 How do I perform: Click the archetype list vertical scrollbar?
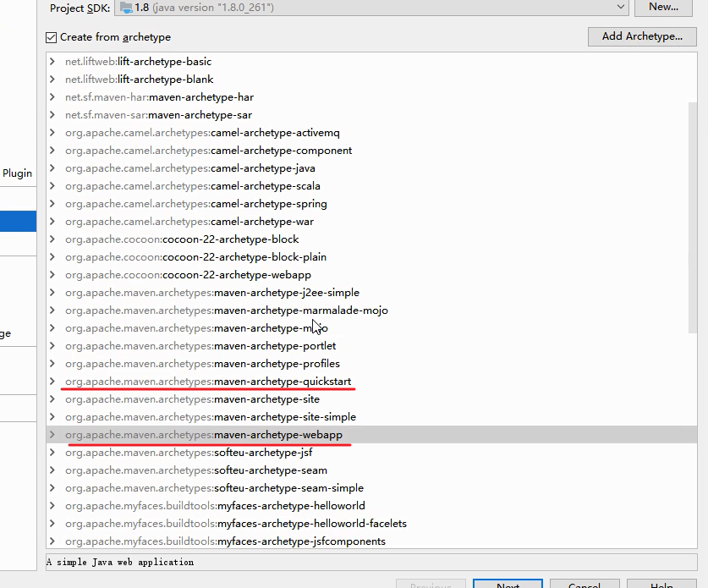[692, 217]
